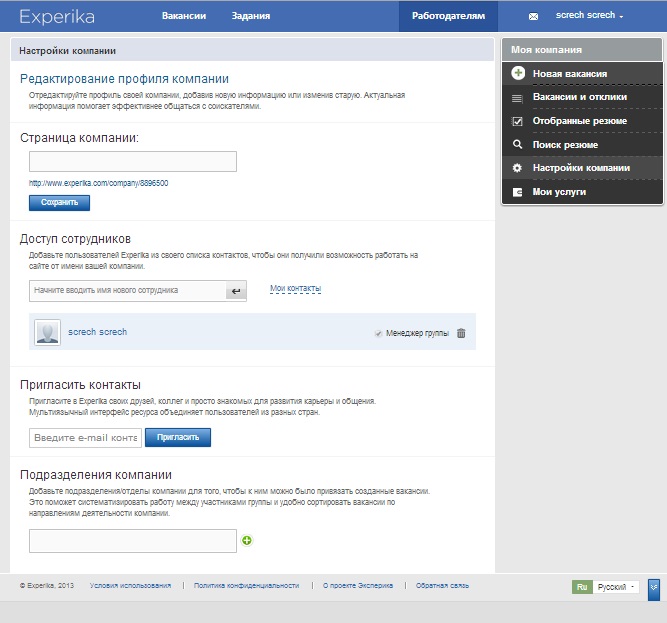Open the screch screch user dropdown
Screen dimensions: 667x623
pos(589,16)
